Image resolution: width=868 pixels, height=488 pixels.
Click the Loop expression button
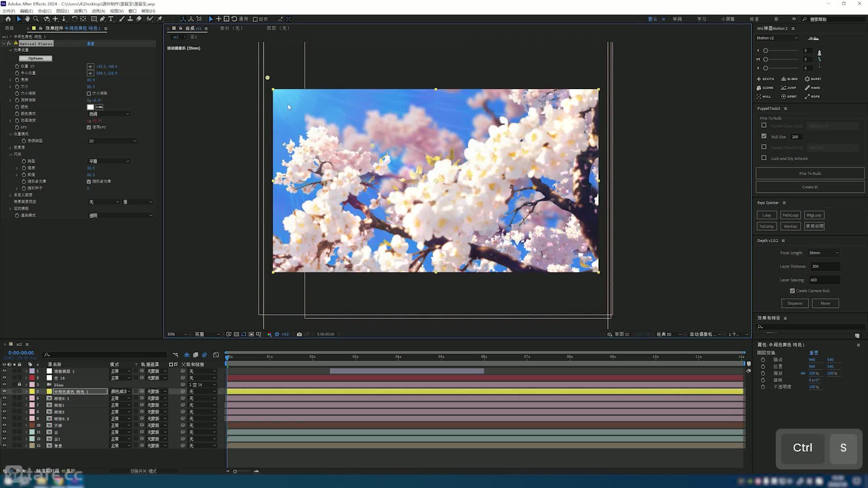pyautogui.click(x=767, y=215)
